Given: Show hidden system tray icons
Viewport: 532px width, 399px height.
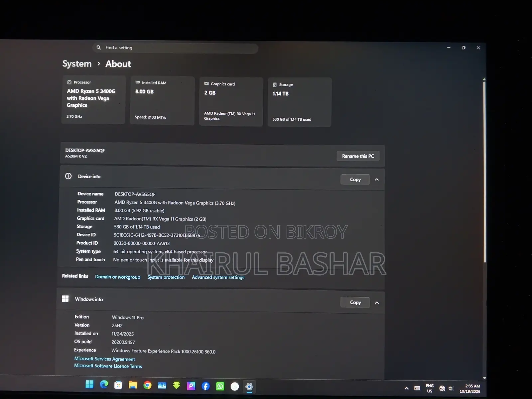Looking at the screenshot, I should 407,388.
